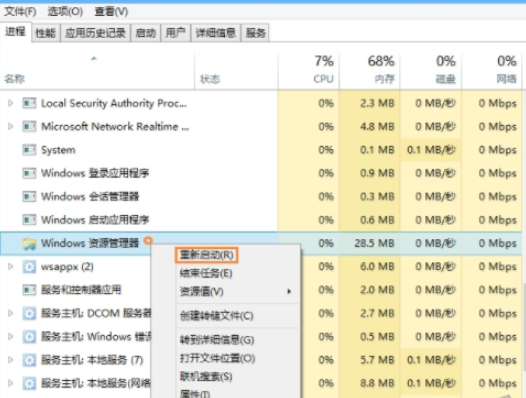The height and width of the screenshot is (398, 526).
Task: Open the 资源值(V) submenu arrow
Action: 289,291
